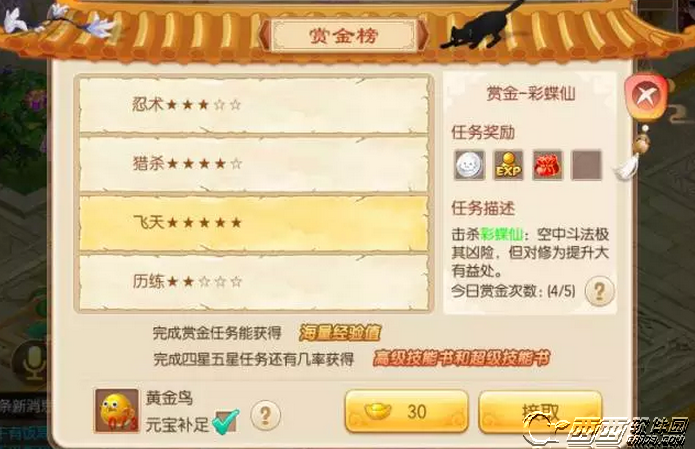Click the empty fourth reward slot
The image size is (695, 449).
586,165
